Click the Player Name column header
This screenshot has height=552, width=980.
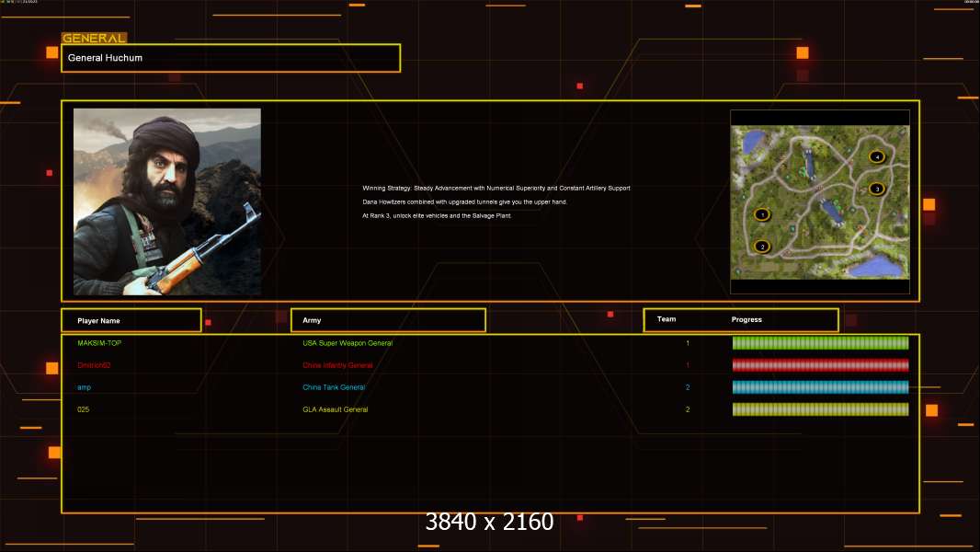pos(131,320)
